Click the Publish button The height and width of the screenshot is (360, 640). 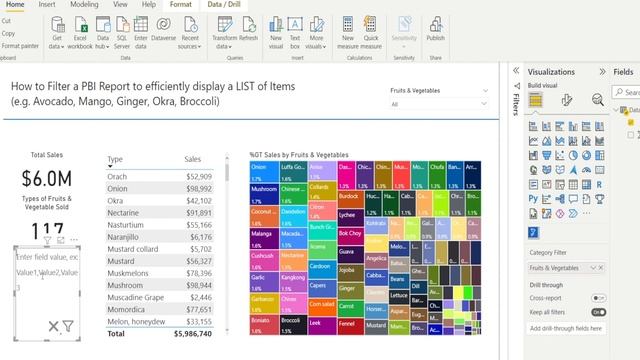click(436, 29)
